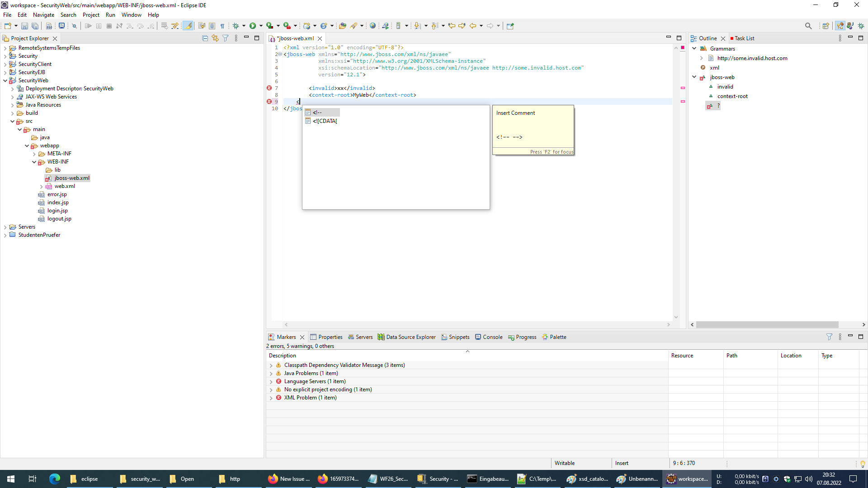Switch to the Task List tab
868x488 pixels.
(x=742, y=38)
